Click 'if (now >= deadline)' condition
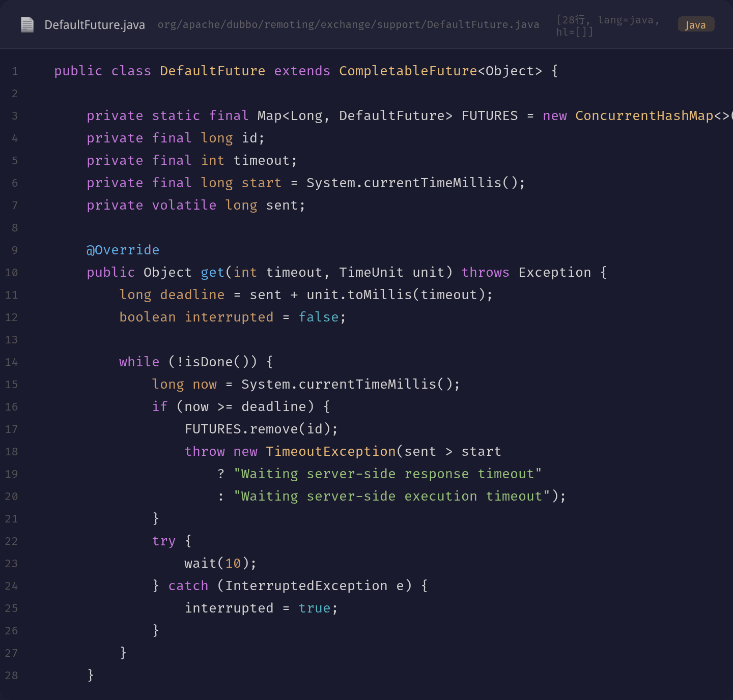 233,406
